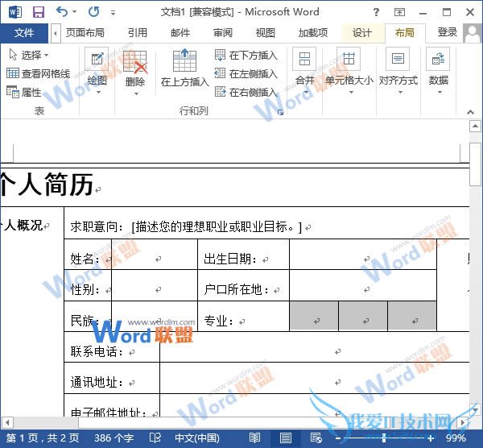483x448 pixels.
Task: Open the undo history dropdown arrow
Action: [75, 12]
